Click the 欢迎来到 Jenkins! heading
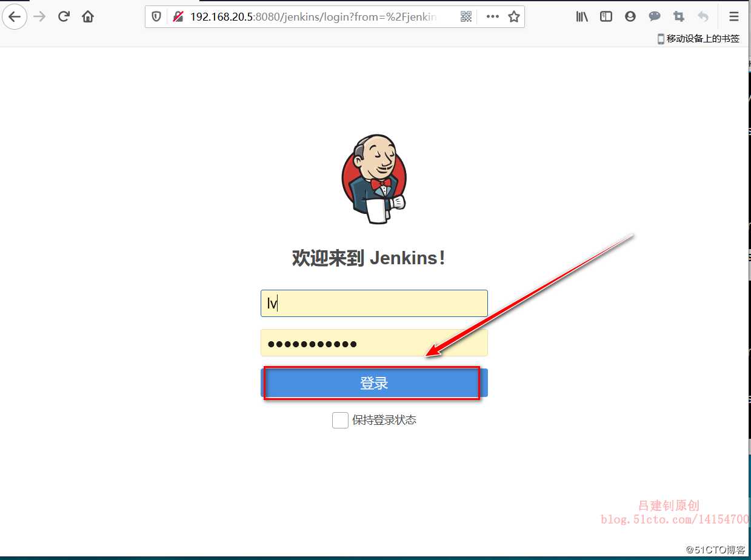Viewport: 751px width, 560px height. [369, 258]
